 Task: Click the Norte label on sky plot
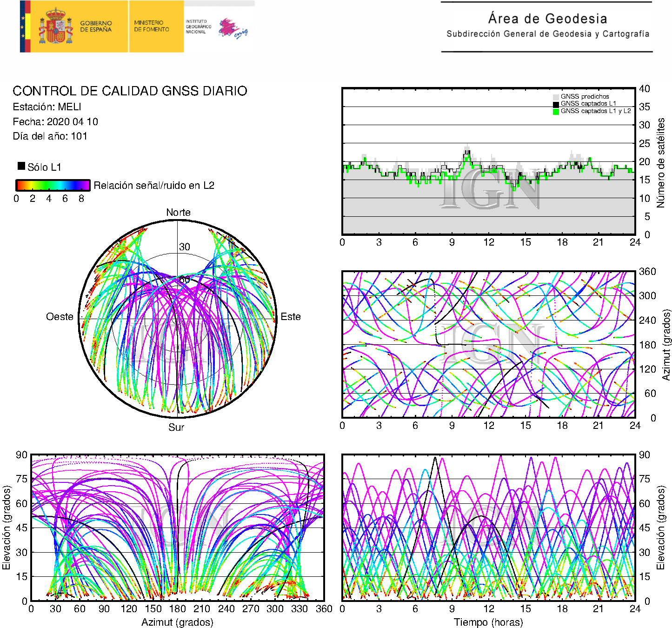pyautogui.click(x=178, y=213)
